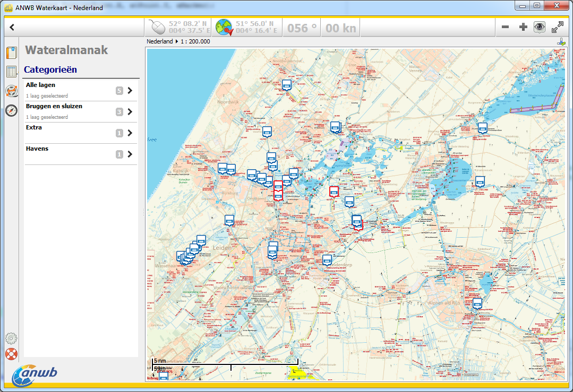The width and height of the screenshot is (573, 392).
Task: Select the route globe icon in the sidebar
Action: pyautogui.click(x=11, y=90)
